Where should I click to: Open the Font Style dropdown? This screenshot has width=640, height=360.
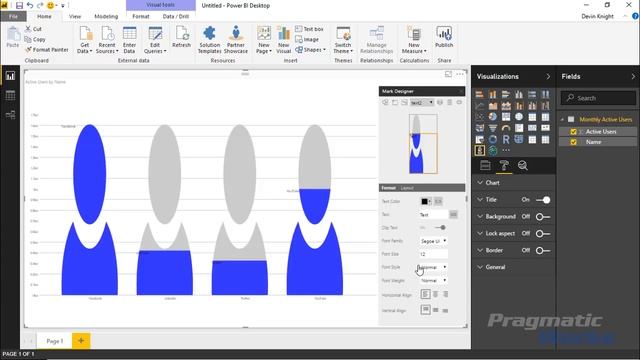[433, 267]
